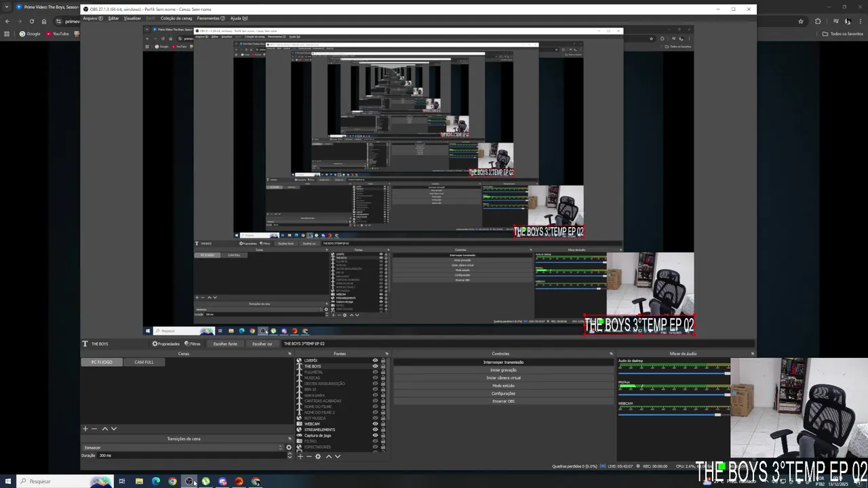Pop out the Controles dock panel

coord(610,354)
